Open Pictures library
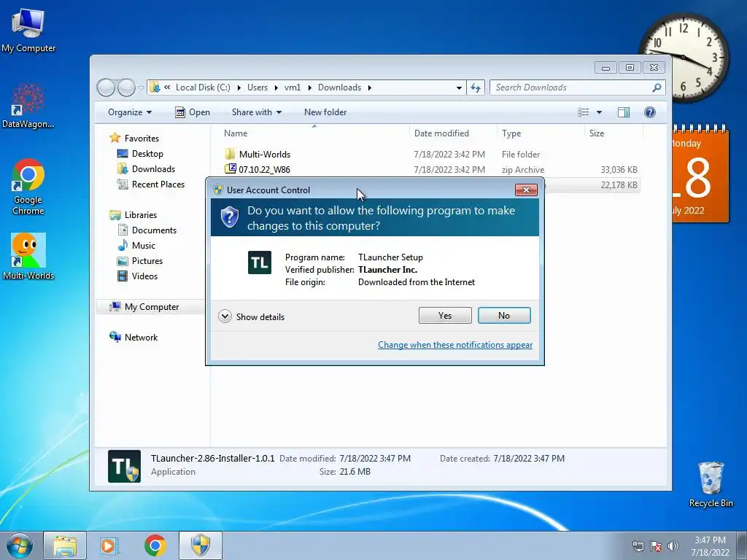 (147, 261)
